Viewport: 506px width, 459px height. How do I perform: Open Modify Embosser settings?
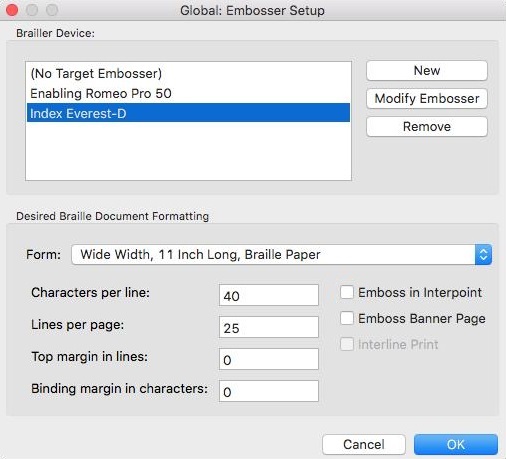click(427, 99)
